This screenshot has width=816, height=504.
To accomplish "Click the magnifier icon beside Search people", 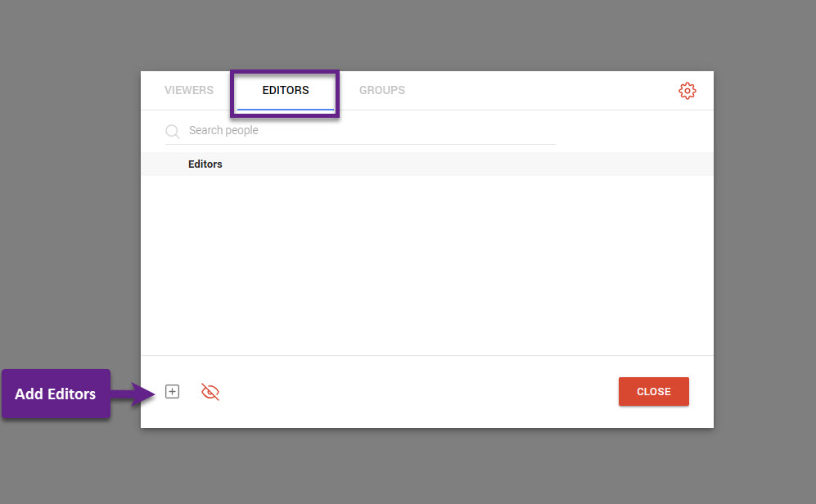I will pyautogui.click(x=173, y=132).
